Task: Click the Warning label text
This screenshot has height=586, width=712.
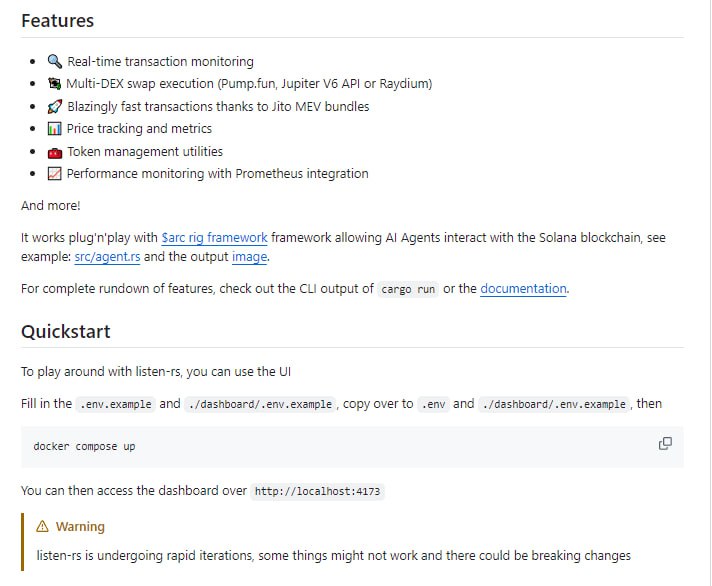Action: [x=80, y=527]
